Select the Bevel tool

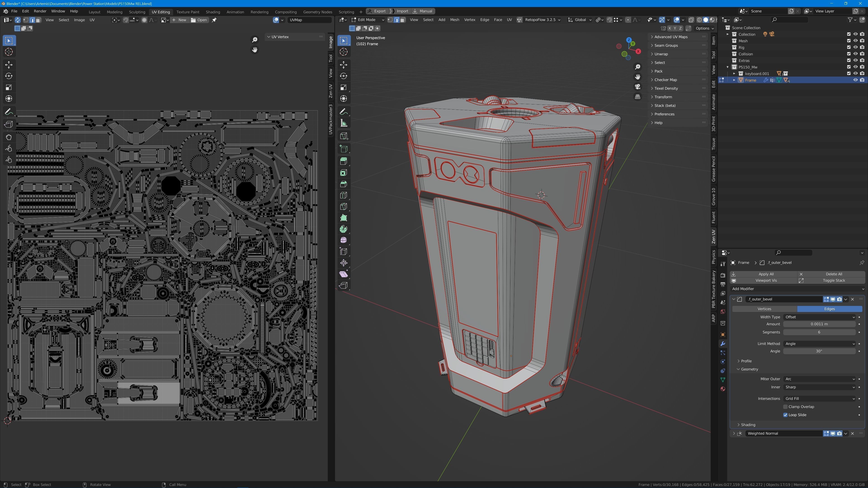tap(343, 184)
